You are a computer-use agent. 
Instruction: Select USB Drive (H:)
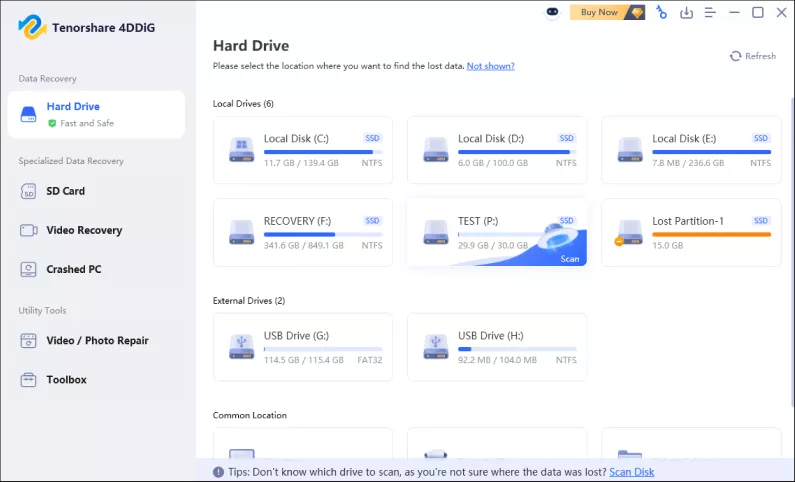coord(497,347)
